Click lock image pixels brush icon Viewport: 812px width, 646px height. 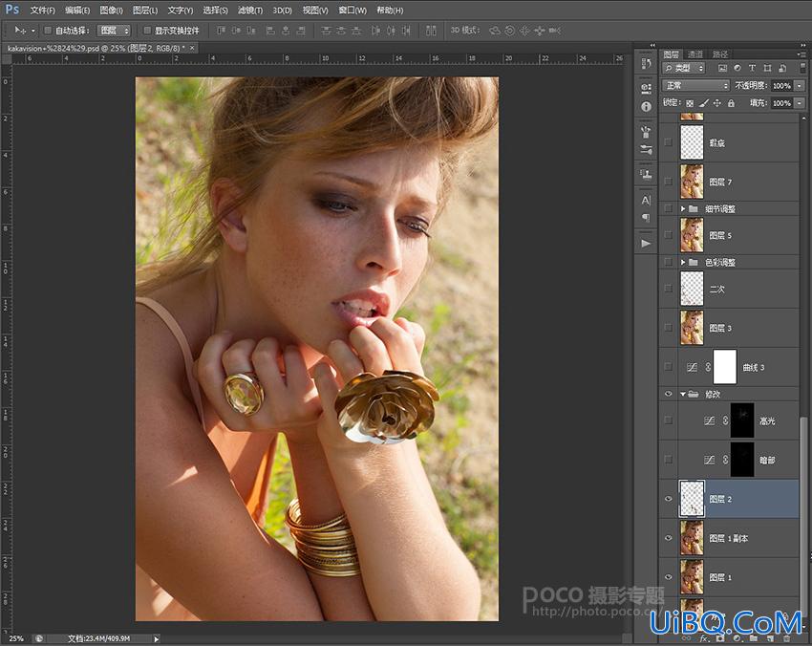(x=703, y=103)
